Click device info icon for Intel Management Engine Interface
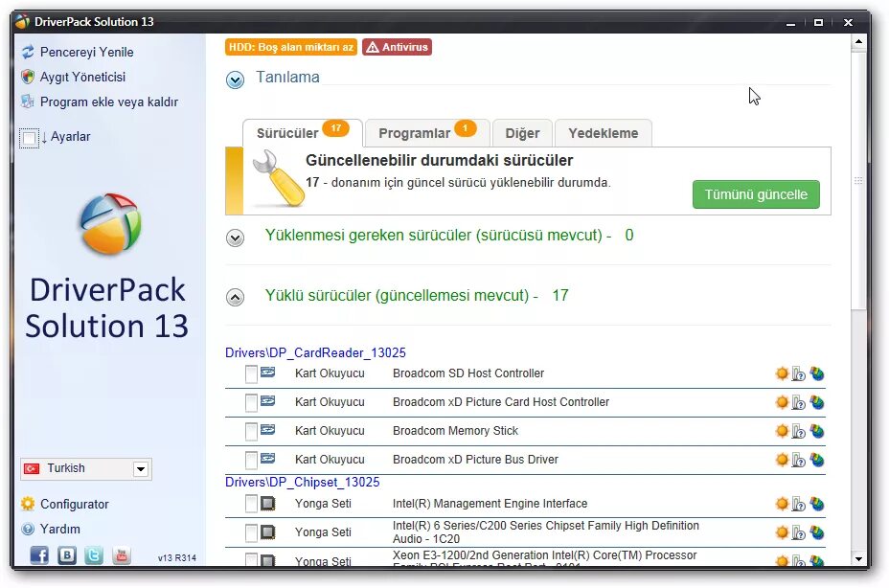This screenshot has width=889, height=588. pyautogui.click(x=798, y=504)
